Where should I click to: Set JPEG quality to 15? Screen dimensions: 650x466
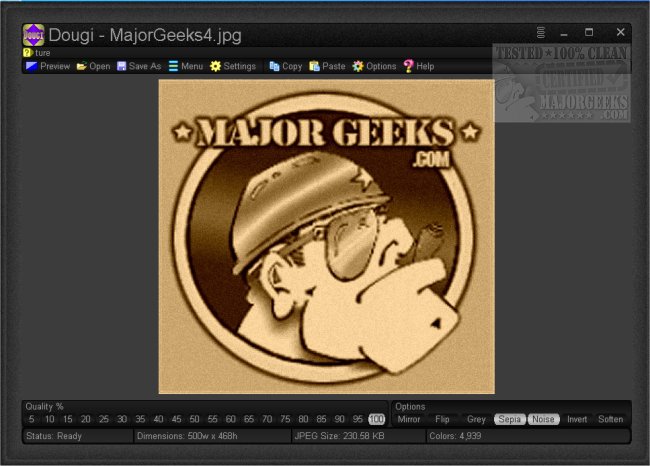pos(68,419)
